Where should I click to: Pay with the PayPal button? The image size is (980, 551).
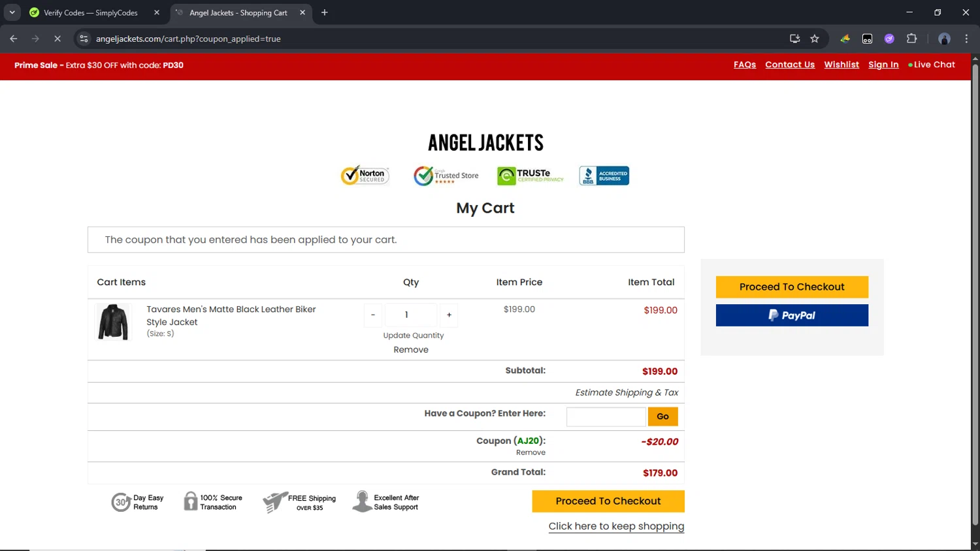[x=792, y=315]
